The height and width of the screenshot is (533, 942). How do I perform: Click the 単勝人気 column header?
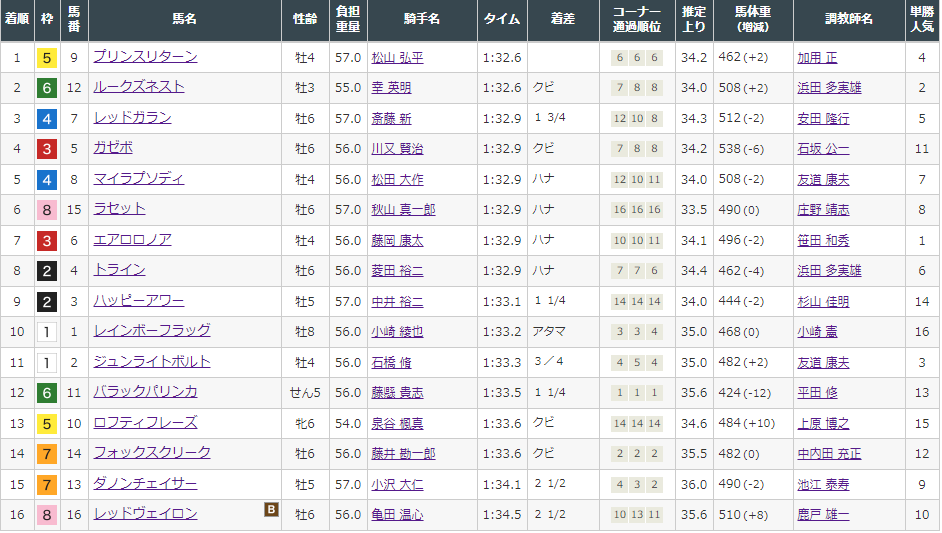922,19
